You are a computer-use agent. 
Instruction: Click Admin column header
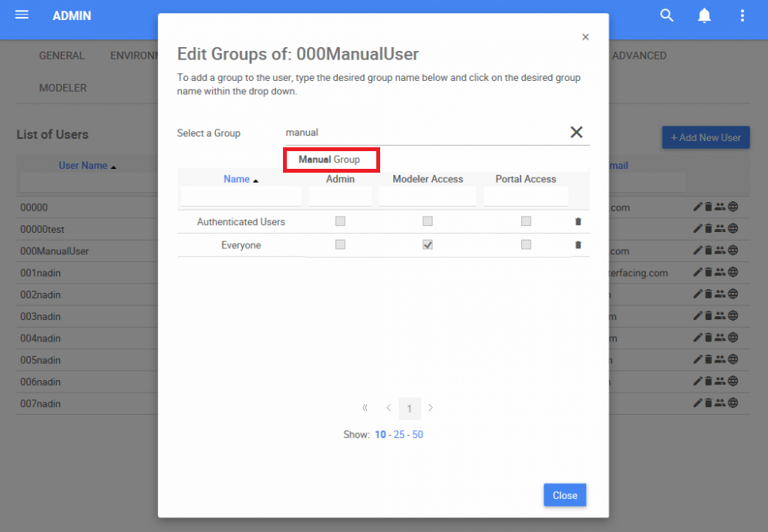coord(340,179)
